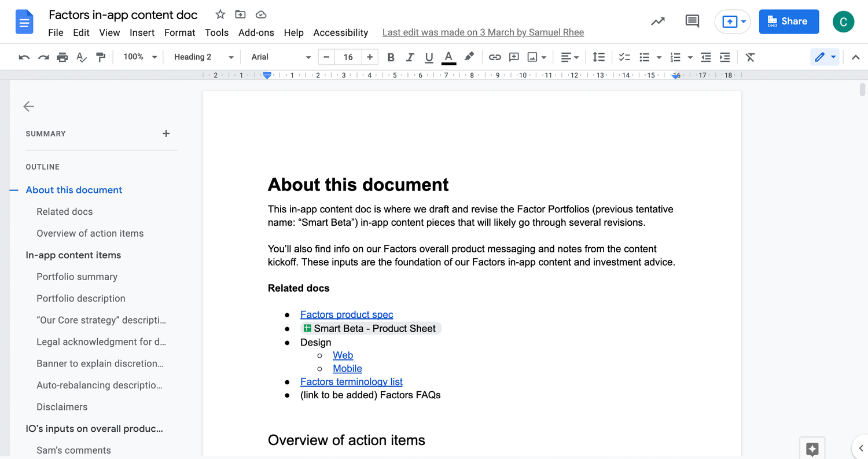The width and height of the screenshot is (868, 459).
Task: Open the Web design link
Action: tap(343, 355)
